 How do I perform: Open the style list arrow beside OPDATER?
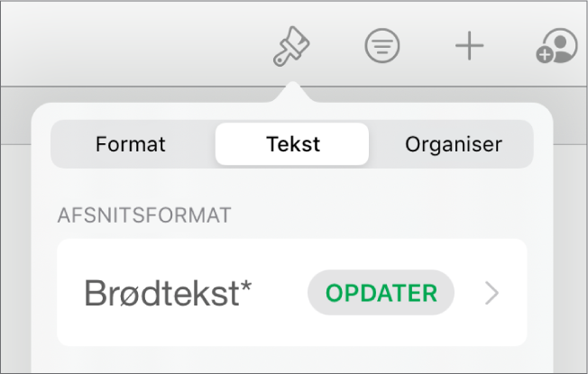point(492,293)
